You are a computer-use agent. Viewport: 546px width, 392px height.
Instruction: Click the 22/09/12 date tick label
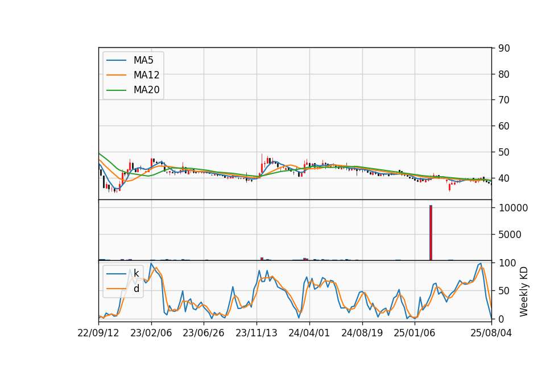pos(98,333)
